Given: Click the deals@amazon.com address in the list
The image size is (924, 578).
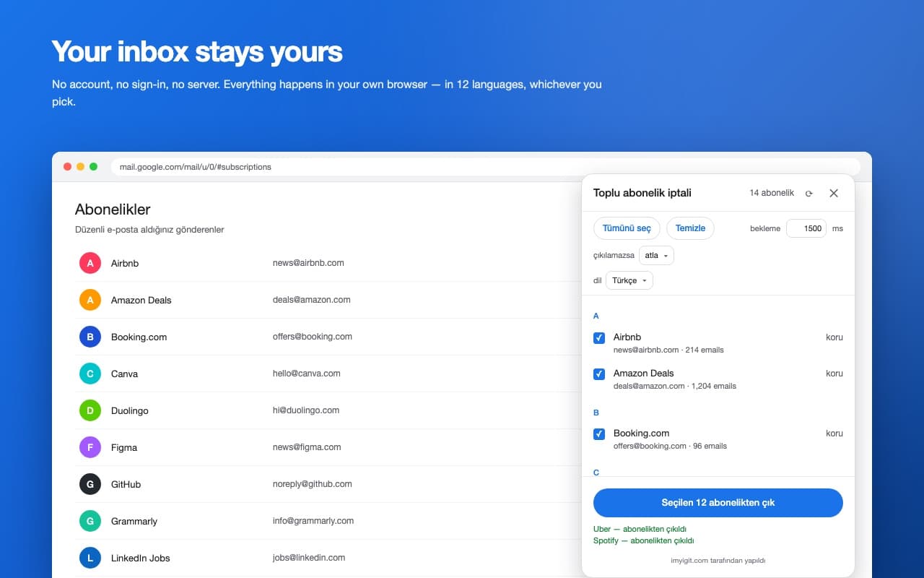Looking at the screenshot, I should pyautogui.click(x=312, y=300).
